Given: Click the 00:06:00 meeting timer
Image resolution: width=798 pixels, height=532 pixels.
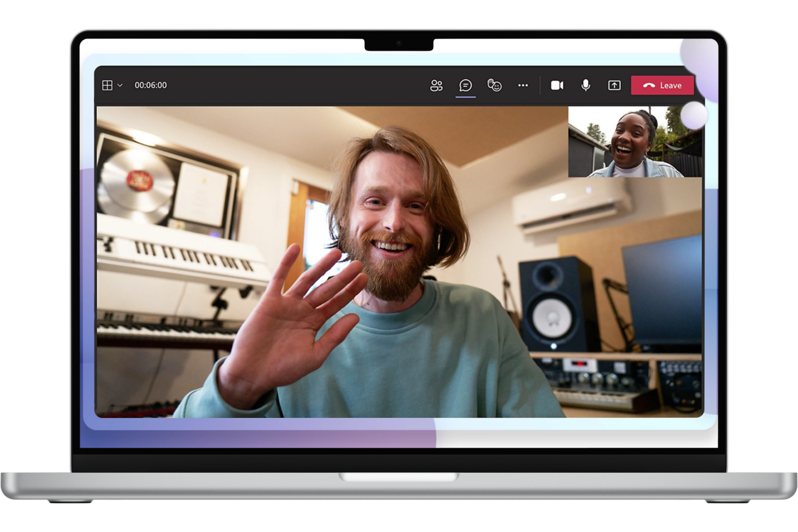Looking at the screenshot, I should (151, 85).
